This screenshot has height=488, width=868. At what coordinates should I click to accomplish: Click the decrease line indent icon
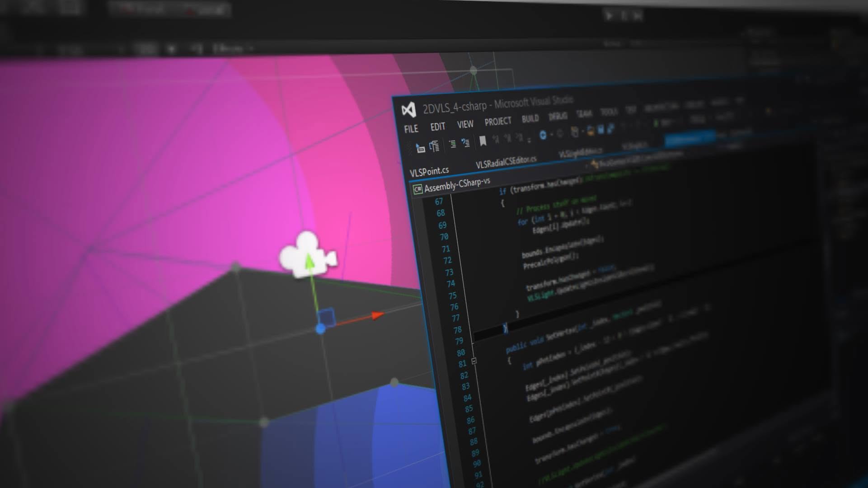pyautogui.click(x=452, y=144)
